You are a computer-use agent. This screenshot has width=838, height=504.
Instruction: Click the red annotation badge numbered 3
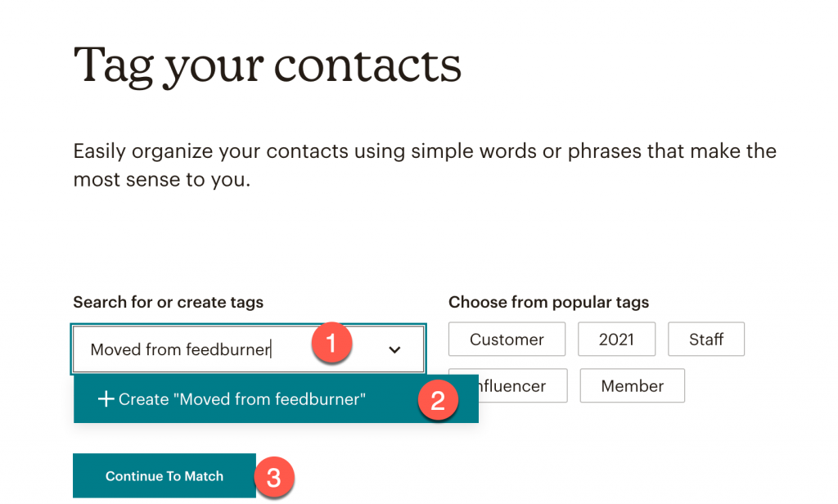coord(273,477)
